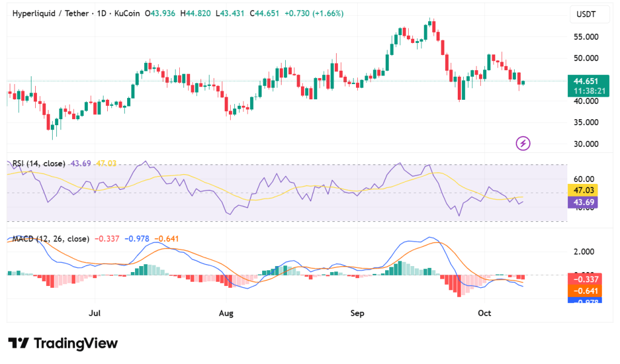Click the low value L43.431

(230, 13)
